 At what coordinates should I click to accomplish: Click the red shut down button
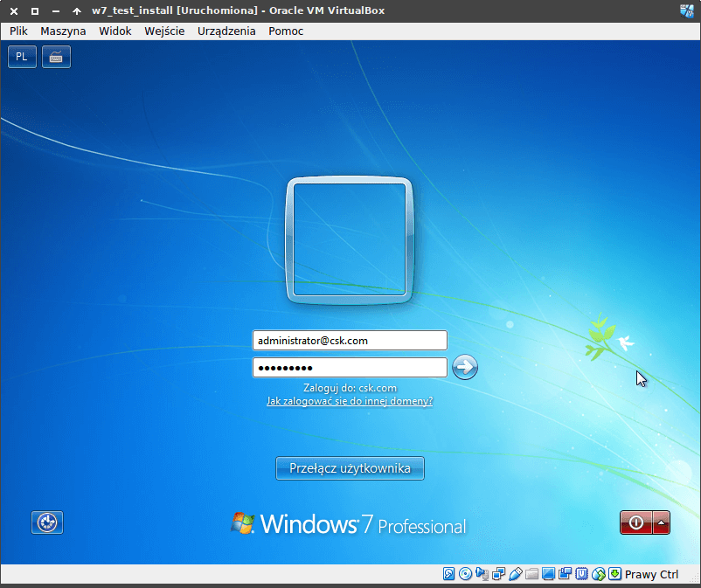click(x=635, y=522)
